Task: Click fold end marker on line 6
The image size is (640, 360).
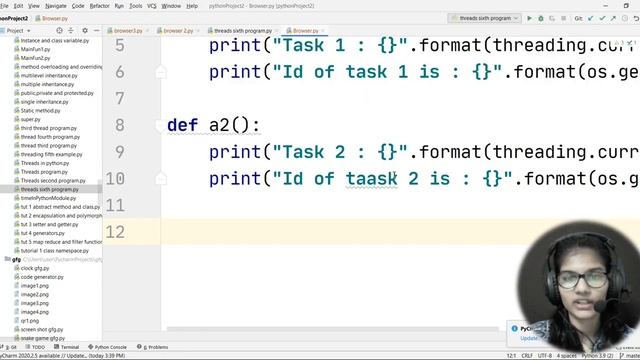Action: [x=161, y=72]
